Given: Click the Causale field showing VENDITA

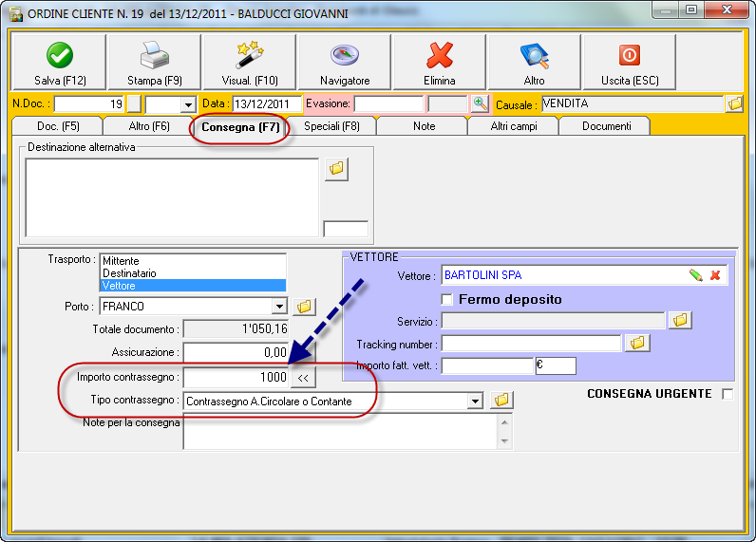Looking at the screenshot, I should [633, 103].
